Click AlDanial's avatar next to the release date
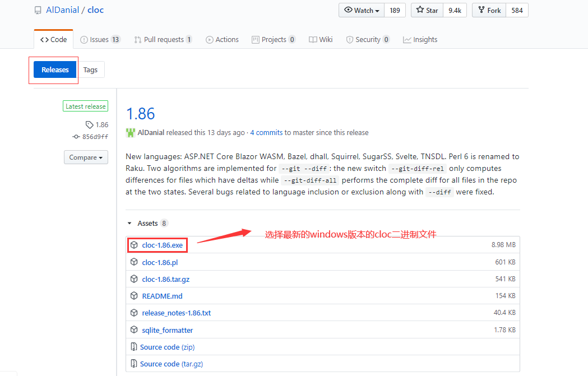588x376 pixels. 129,132
